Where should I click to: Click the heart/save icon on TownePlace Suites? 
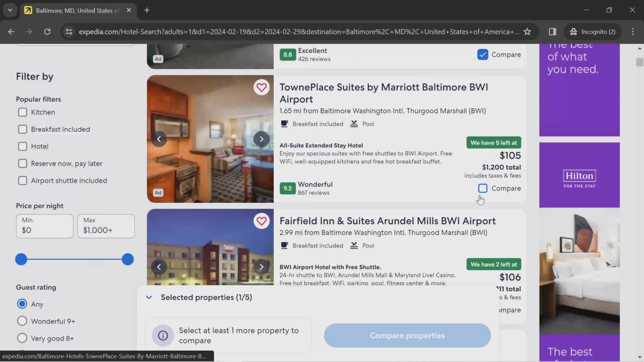point(262,87)
